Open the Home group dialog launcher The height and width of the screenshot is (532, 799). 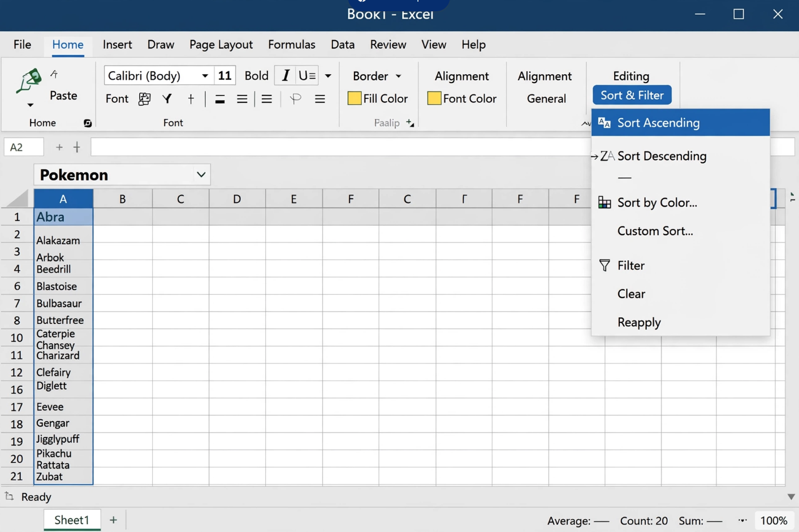pos(88,123)
